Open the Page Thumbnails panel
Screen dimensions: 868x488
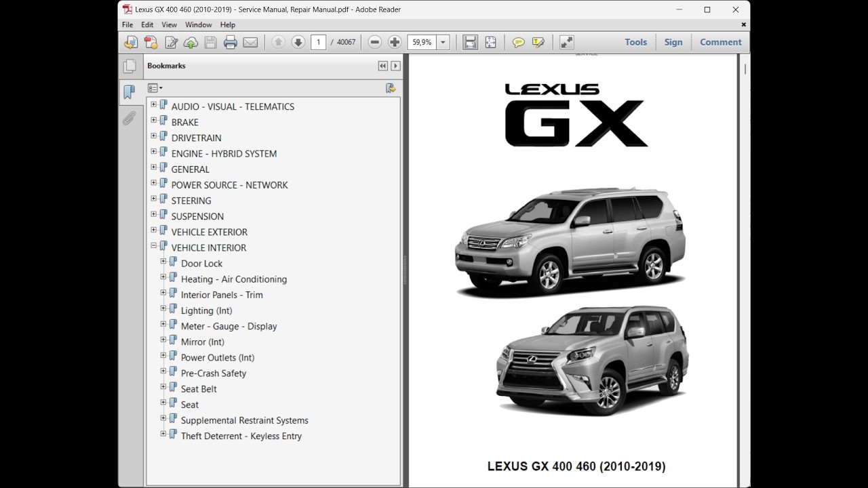pos(129,66)
